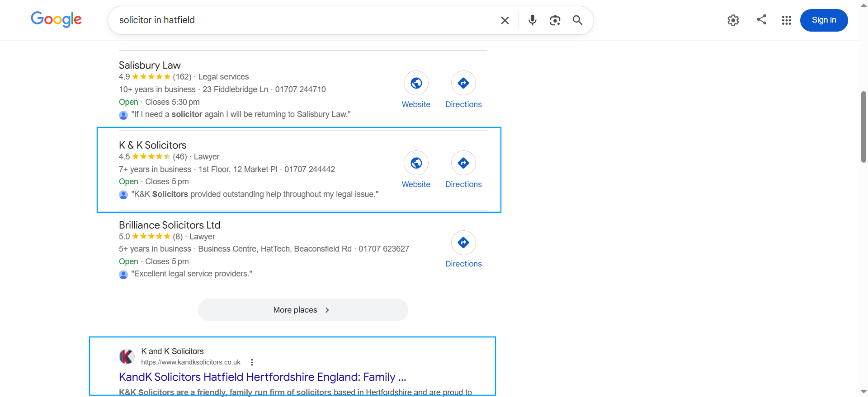Open the Brilliance Solicitors Ltd listing title
This screenshot has height=397, width=868.
(x=170, y=225)
